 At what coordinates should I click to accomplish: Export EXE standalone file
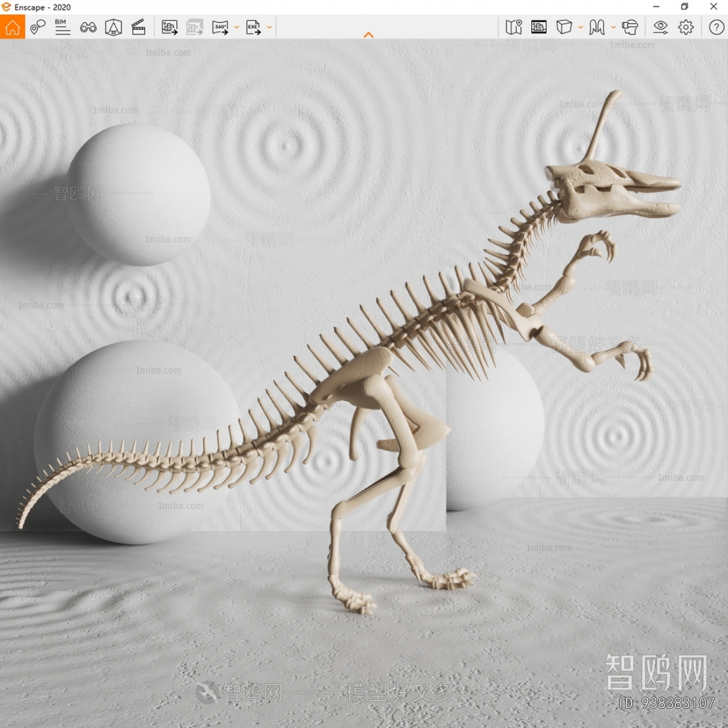tap(253, 27)
